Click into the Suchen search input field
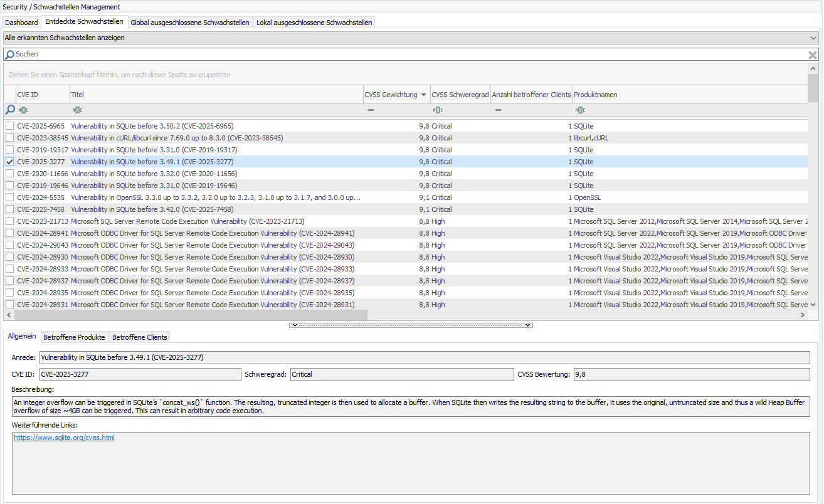The image size is (824, 504). 408,55
